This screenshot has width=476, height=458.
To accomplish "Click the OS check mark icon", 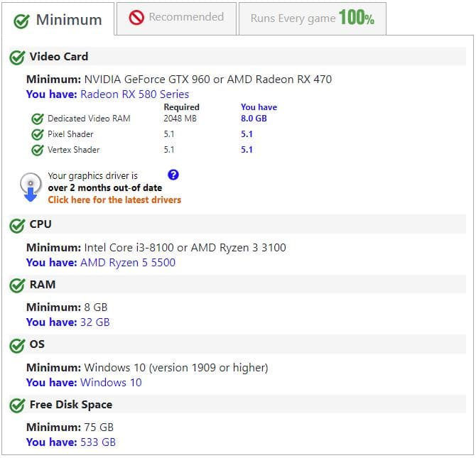I will pyautogui.click(x=17, y=345).
